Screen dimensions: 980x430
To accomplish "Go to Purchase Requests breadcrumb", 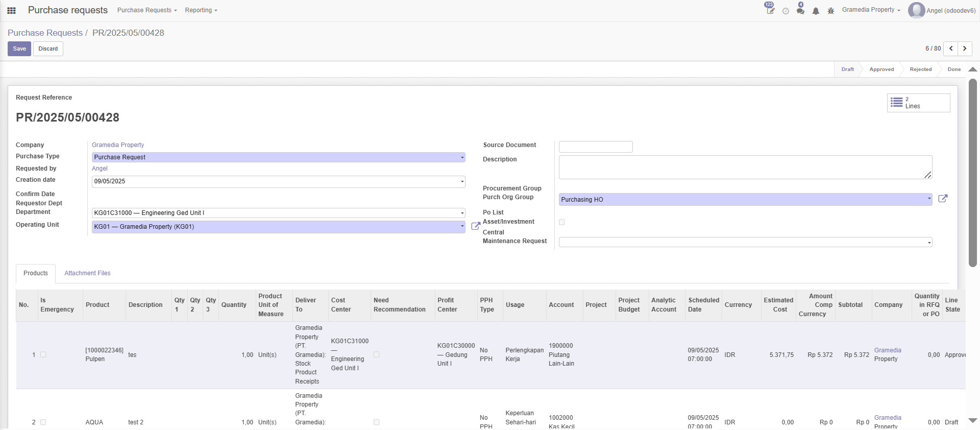I will click(45, 33).
